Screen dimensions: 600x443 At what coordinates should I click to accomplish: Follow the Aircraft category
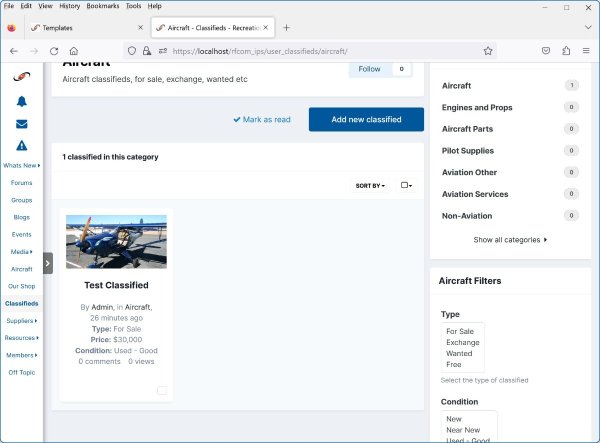(x=369, y=69)
